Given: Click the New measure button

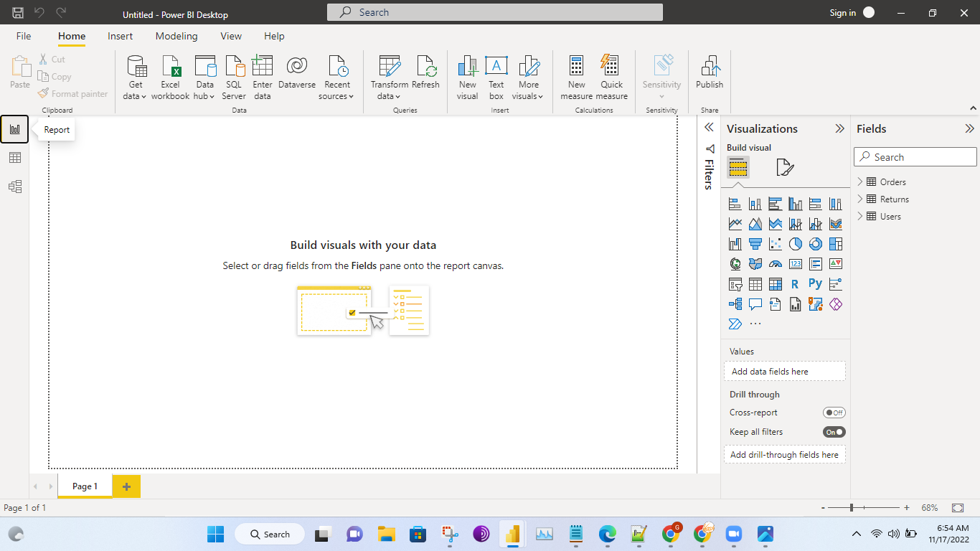Looking at the screenshot, I should [x=577, y=77].
